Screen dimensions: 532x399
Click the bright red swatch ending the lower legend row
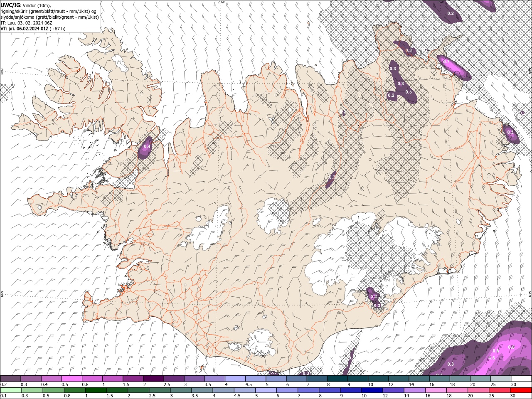tap(521, 390)
